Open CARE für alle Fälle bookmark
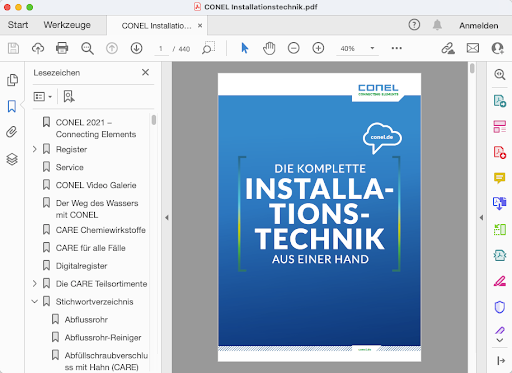Image resolution: width=512 pixels, height=373 pixels. pyautogui.click(x=90, y=248)
